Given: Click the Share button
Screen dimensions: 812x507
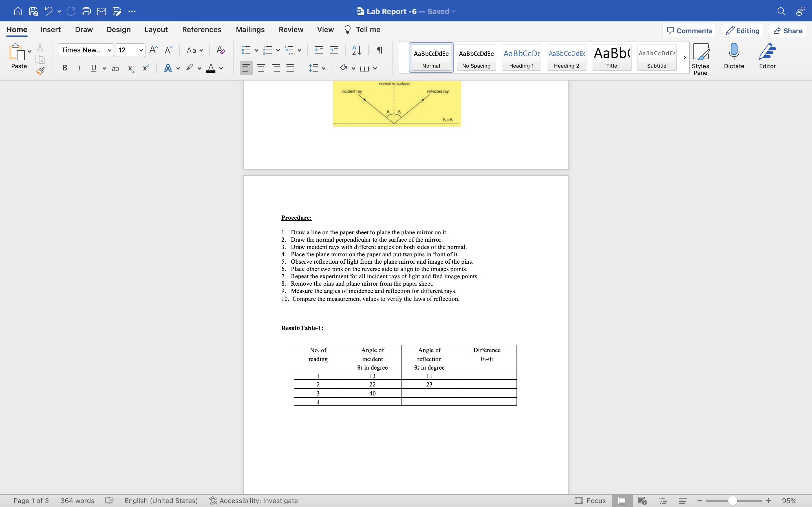Looking at the screenshot, I should [x=787, y=31].
